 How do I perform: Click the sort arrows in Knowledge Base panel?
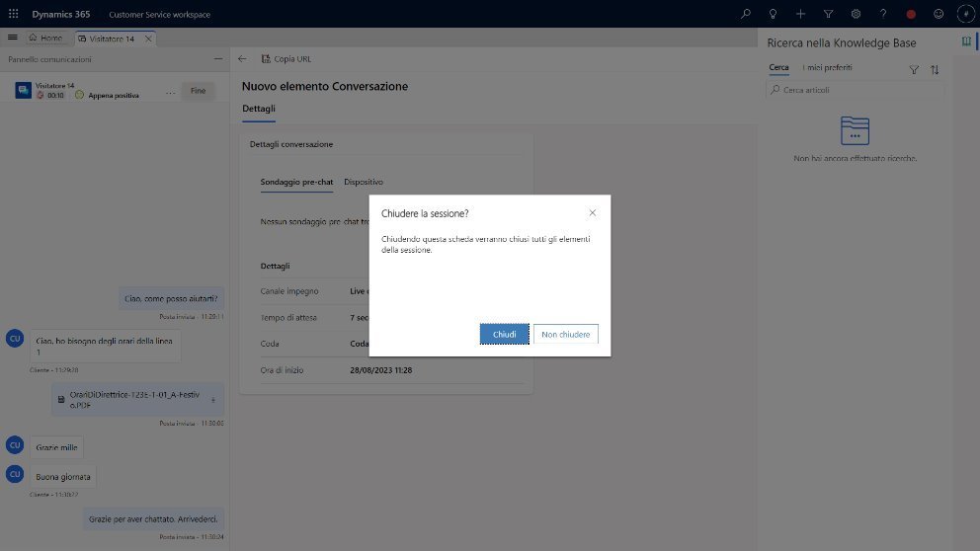coord(935,70)
